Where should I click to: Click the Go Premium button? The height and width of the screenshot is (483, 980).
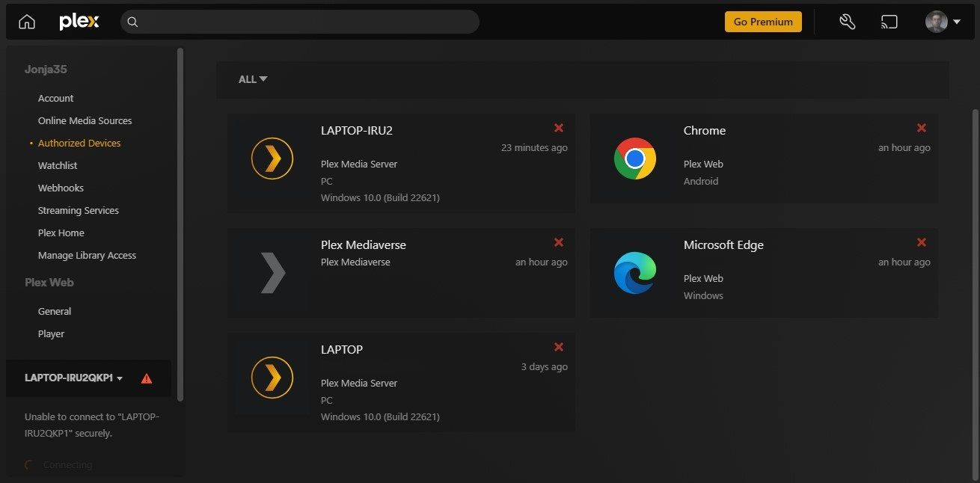[x=763, y=21]
